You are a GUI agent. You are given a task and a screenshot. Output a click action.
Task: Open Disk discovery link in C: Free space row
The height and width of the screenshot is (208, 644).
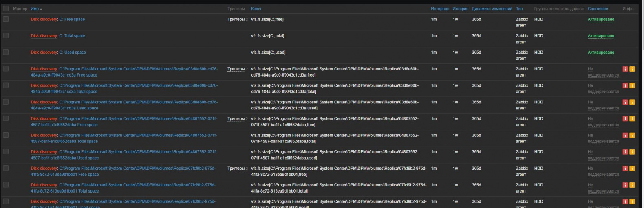coord(44,19)
